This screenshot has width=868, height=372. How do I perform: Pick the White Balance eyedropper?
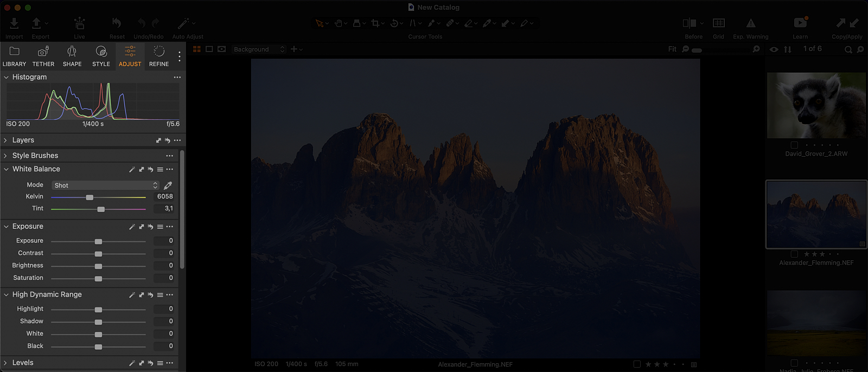[168, 185]
